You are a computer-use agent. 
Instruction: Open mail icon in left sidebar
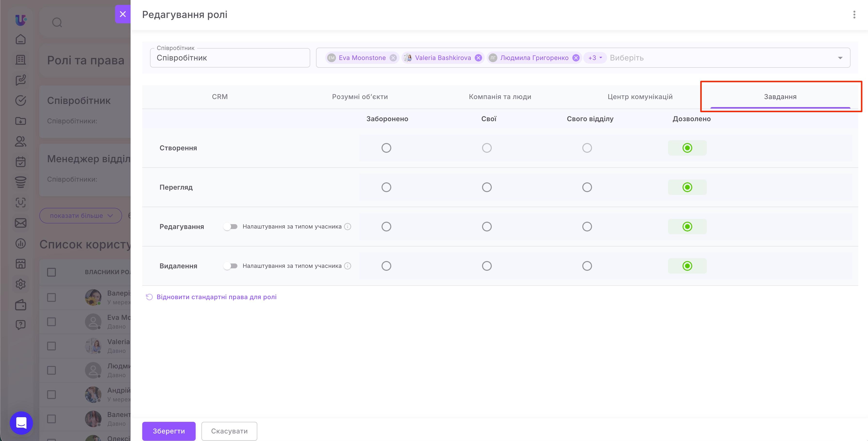(x=21, y=223)
